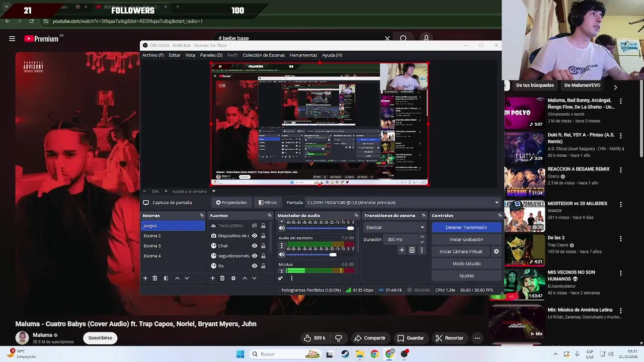644x362 pixels.
Task: Open options for REACCION A BESAME REMIX
Action: [620, 170]
